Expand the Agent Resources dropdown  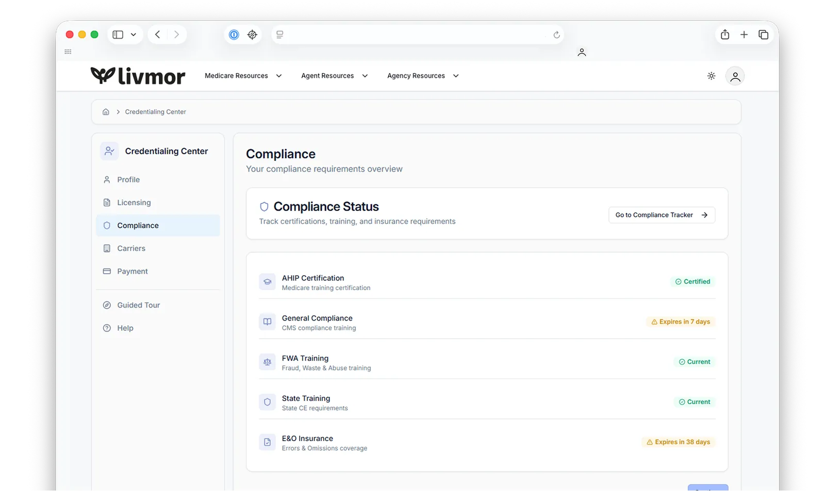335,76
